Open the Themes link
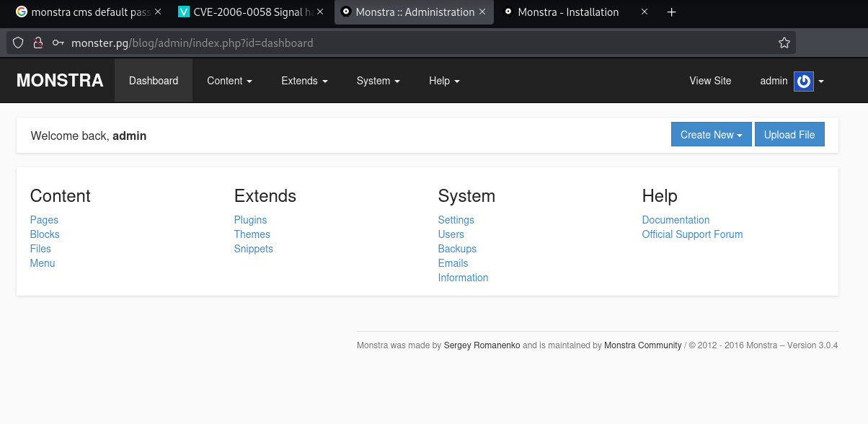Viewport: 868px width, 424px height. click(x=252, y=234)
